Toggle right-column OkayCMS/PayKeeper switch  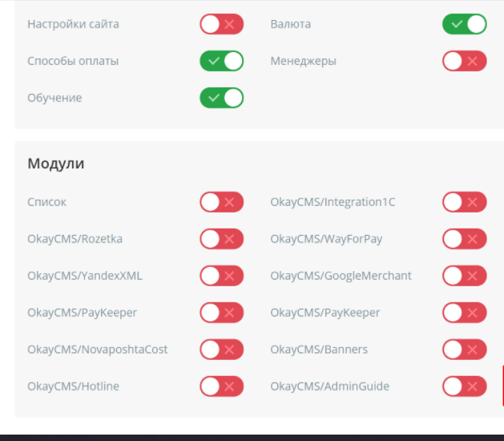coord(464,313)
